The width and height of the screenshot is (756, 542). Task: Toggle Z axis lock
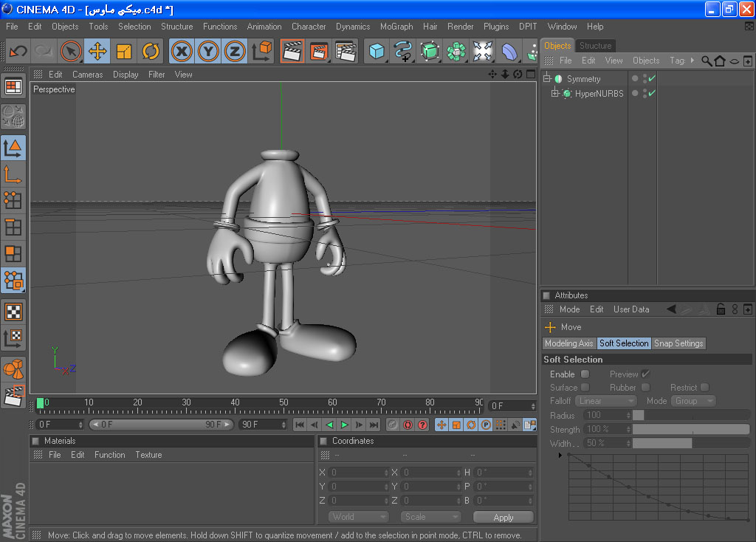(x=235, y=51)
